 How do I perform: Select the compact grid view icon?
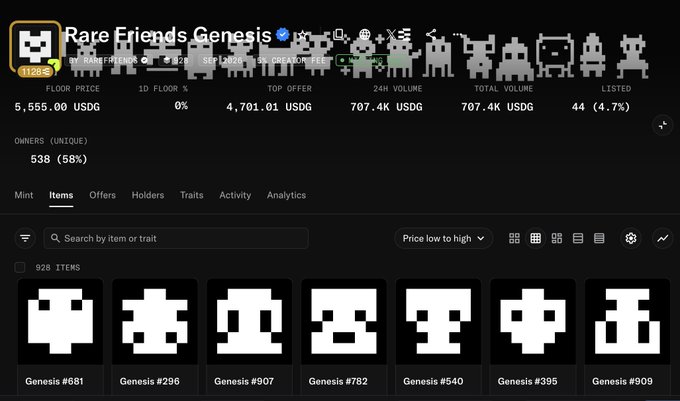pos(536,238)
